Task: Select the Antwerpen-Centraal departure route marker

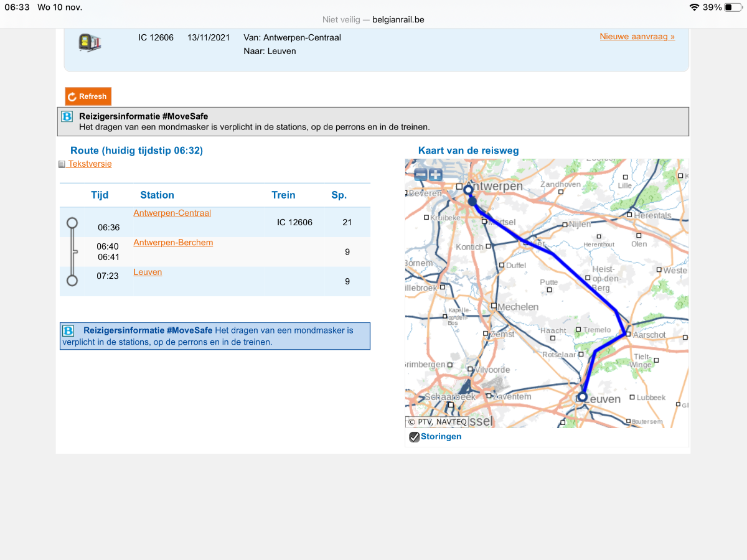Action: point(72,223)
